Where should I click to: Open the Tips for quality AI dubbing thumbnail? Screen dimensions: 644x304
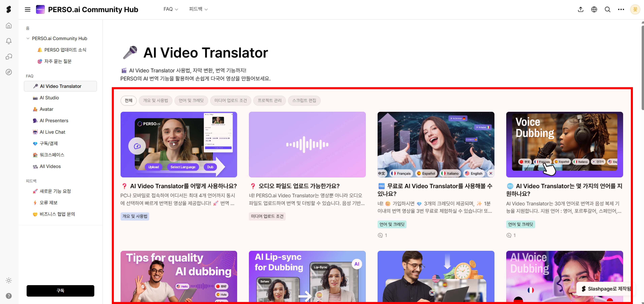(x=179, y=277)
